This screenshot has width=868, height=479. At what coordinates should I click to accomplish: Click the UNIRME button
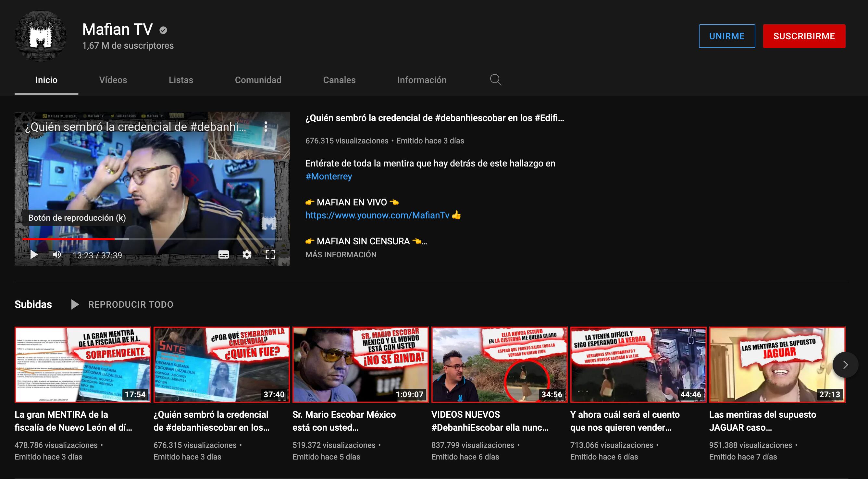point(726,36)
